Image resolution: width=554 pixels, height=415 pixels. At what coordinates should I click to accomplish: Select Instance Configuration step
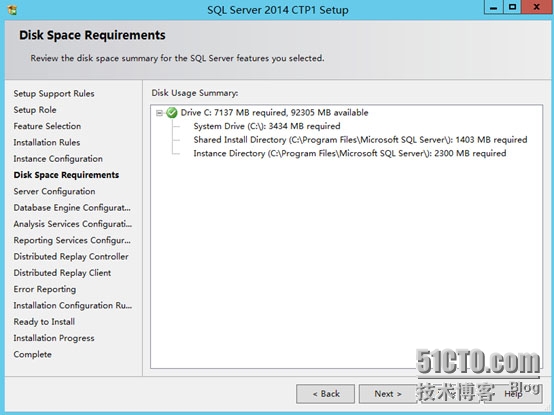click(x=58, y=159)
